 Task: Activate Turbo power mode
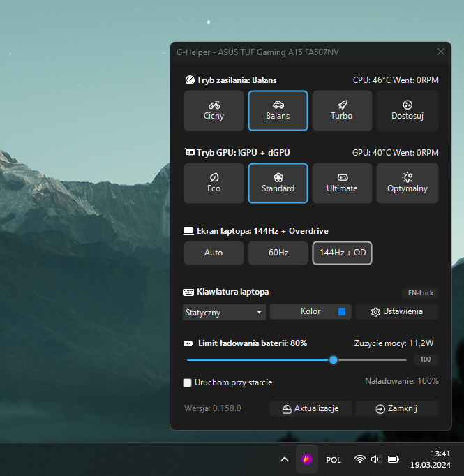[x=342, y=110]
